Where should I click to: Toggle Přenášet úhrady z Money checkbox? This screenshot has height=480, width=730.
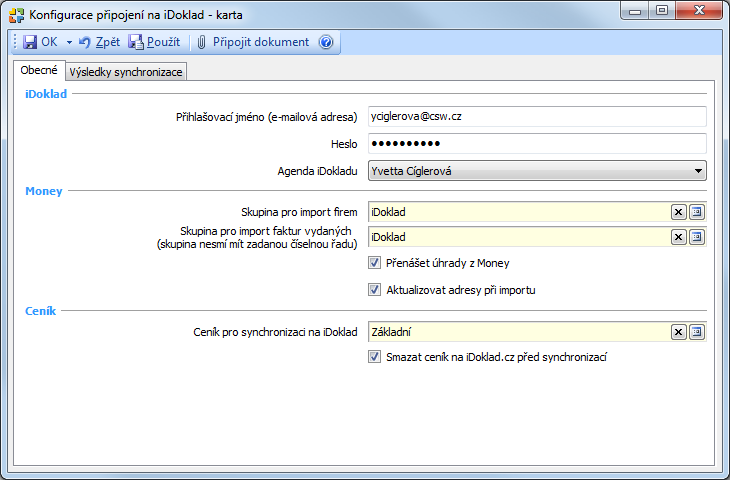[x=374, y=263]
